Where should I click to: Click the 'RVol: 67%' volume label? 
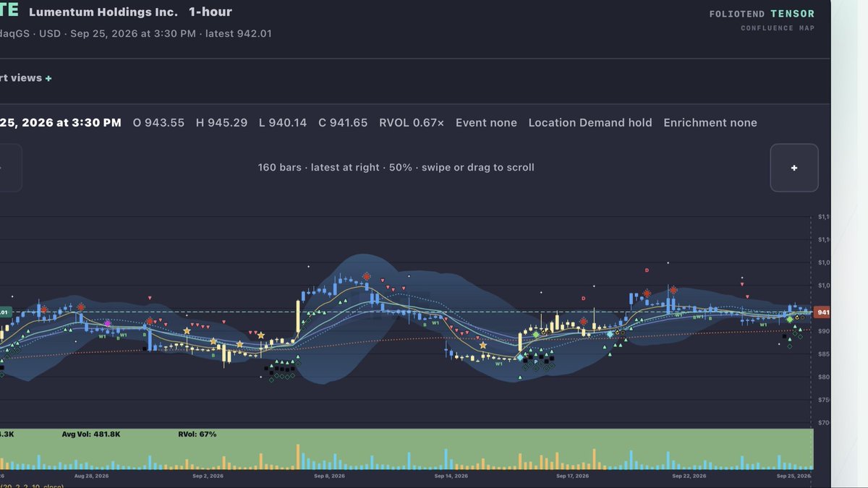click(197, 435)
